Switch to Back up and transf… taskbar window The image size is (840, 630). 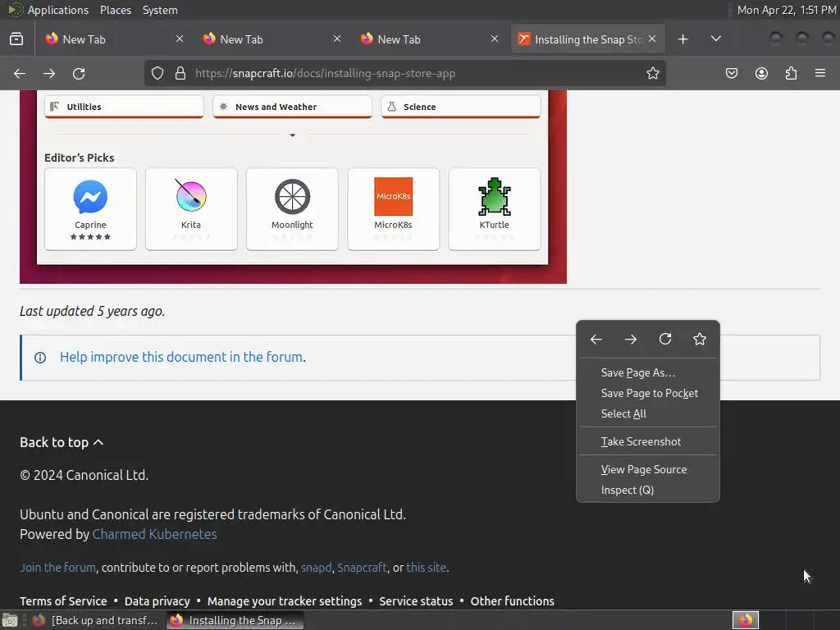pyautogui.click(x=95, y=620)
